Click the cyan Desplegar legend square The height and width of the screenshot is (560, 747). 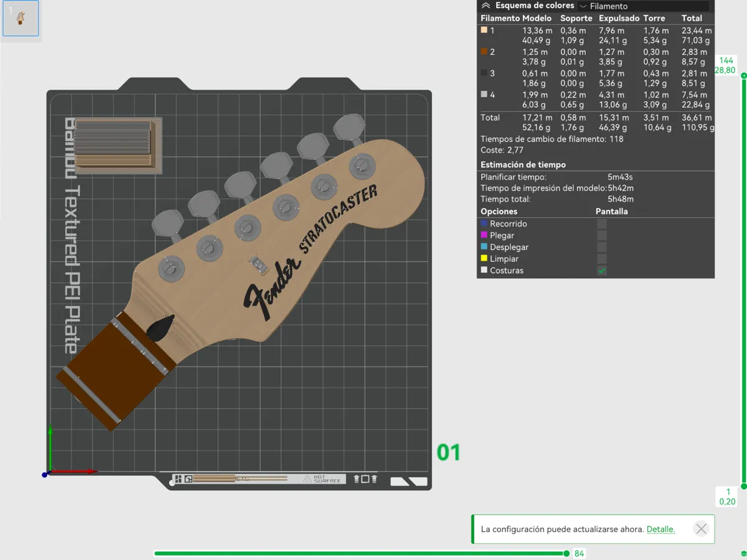tap(484, 247)
